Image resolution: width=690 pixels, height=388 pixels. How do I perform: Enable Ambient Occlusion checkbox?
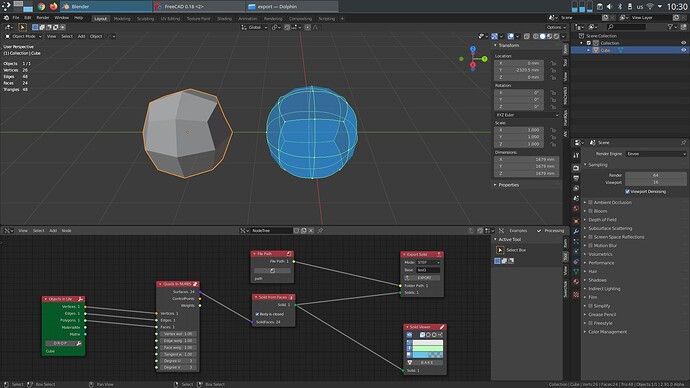click(591, 202)
